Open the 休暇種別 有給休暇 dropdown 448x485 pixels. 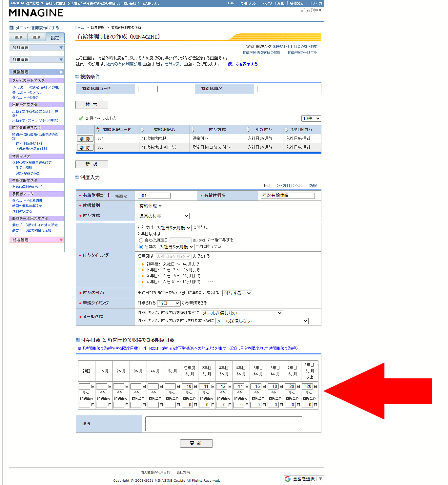pyautogui.click(x=150, y=206)
